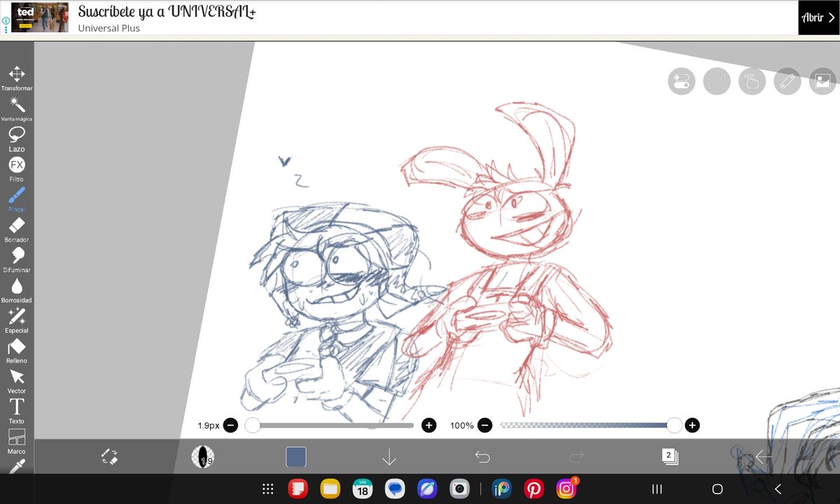
Task: Increase opacity with plus button
Action: [692, 425]
